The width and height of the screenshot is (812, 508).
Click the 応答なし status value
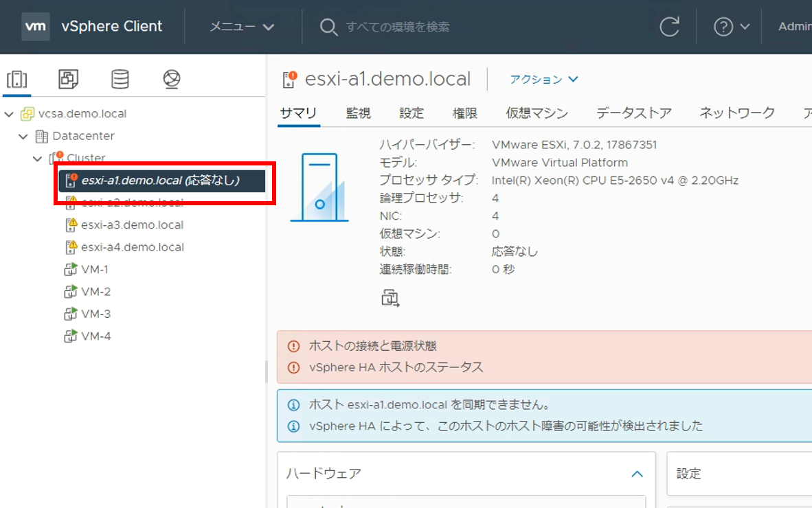[x=515, y=252]
